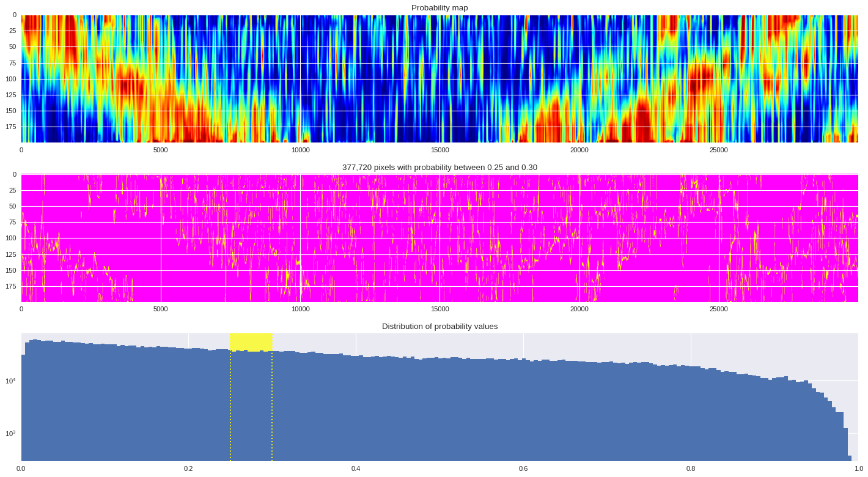
Task: Click the left dotted yellow line in histogram
Action: click(230, 404)
